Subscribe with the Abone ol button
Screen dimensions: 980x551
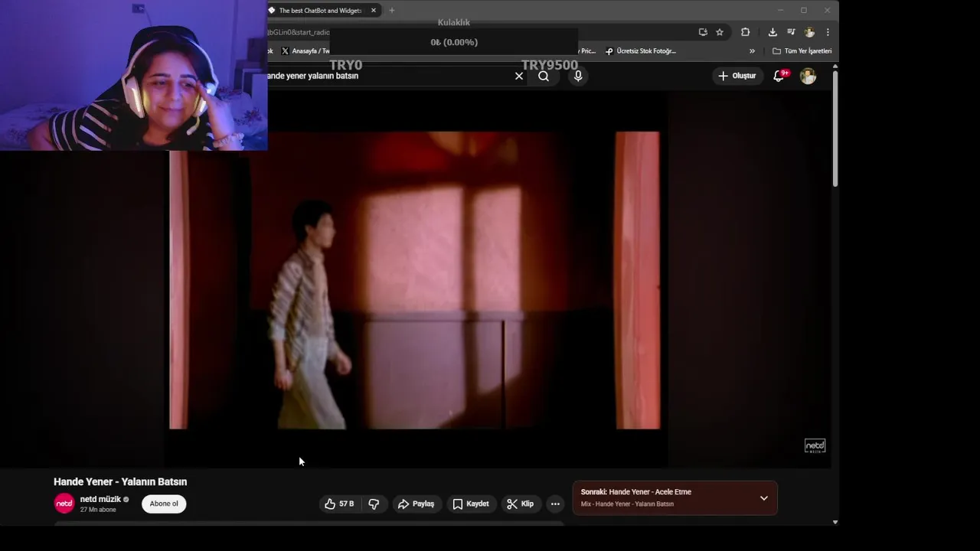tap(164, 504)
